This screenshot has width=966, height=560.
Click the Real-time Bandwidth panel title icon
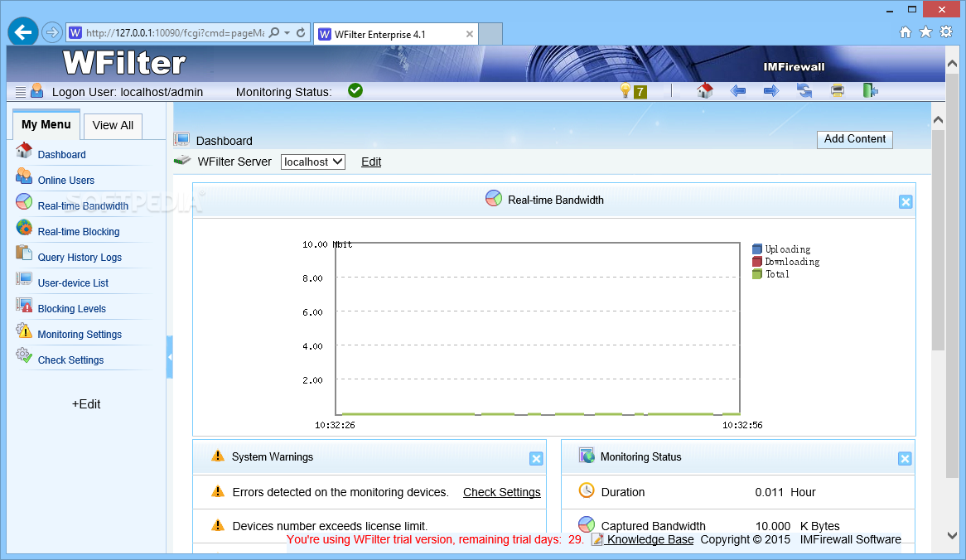tap(494, 198)
